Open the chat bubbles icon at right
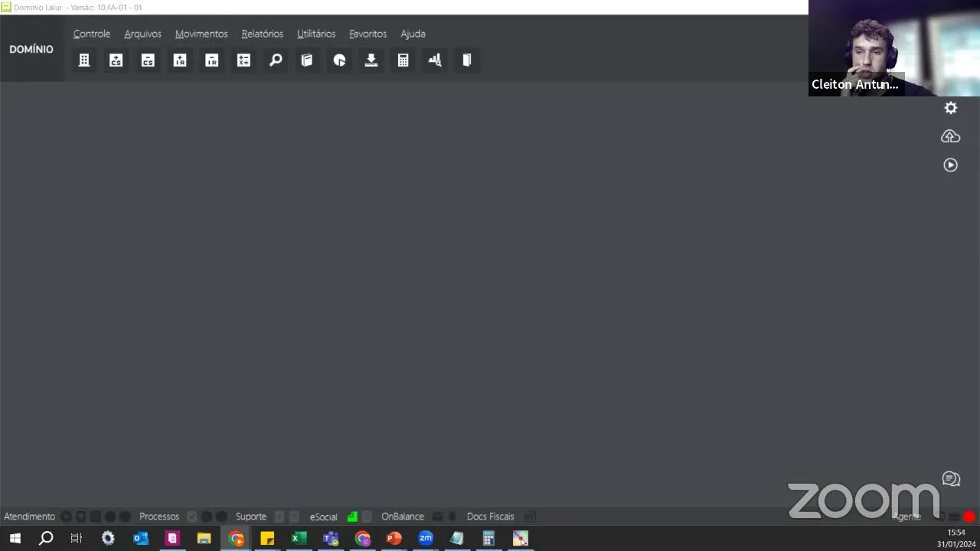 click(951, 479)
